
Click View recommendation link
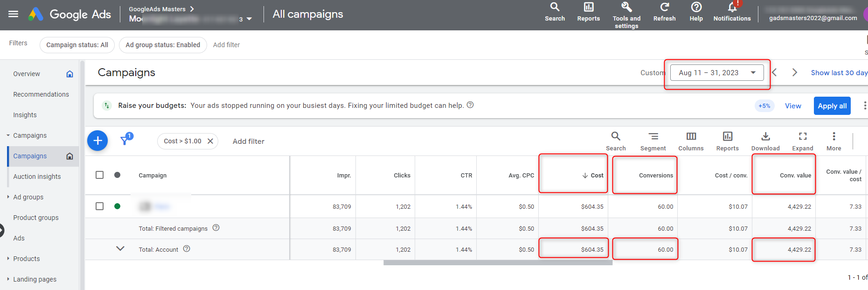pos(793,106)
